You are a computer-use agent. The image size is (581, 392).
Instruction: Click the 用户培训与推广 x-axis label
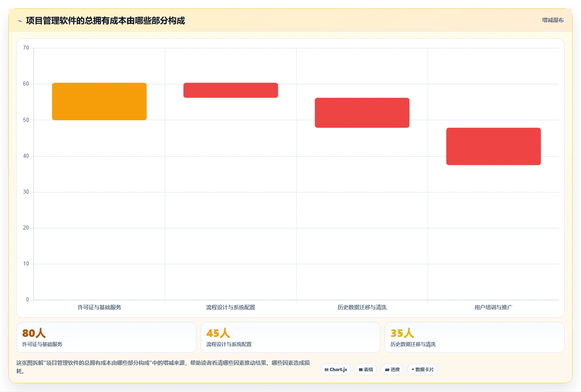pyautogui.click(x=494, y=307)
